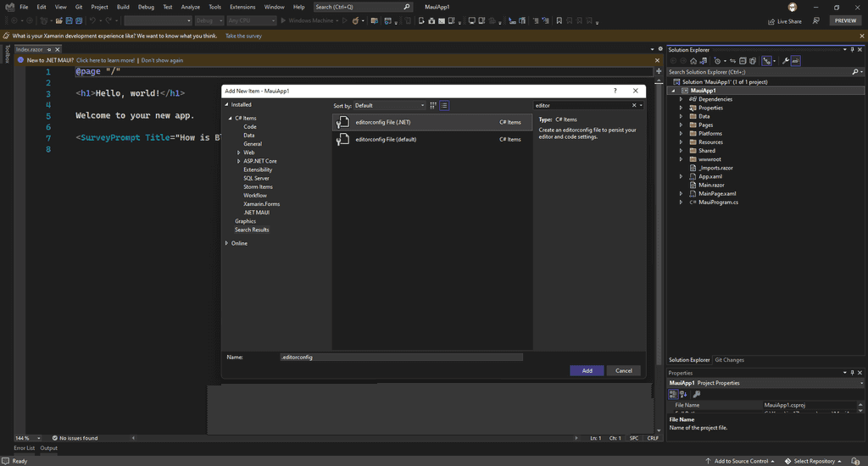Click the Hot Reload flame icon

[x=355, y=20]
